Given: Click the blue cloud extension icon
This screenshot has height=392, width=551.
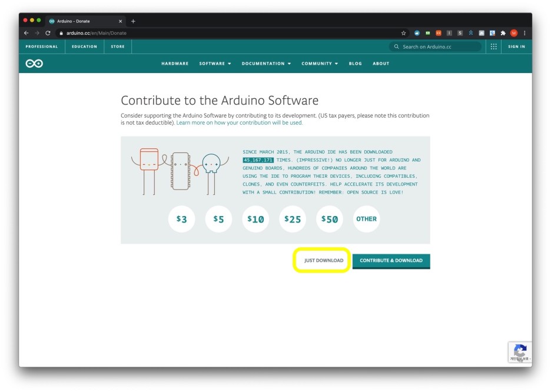Looking at the screenshot, I should coord(417,33).
